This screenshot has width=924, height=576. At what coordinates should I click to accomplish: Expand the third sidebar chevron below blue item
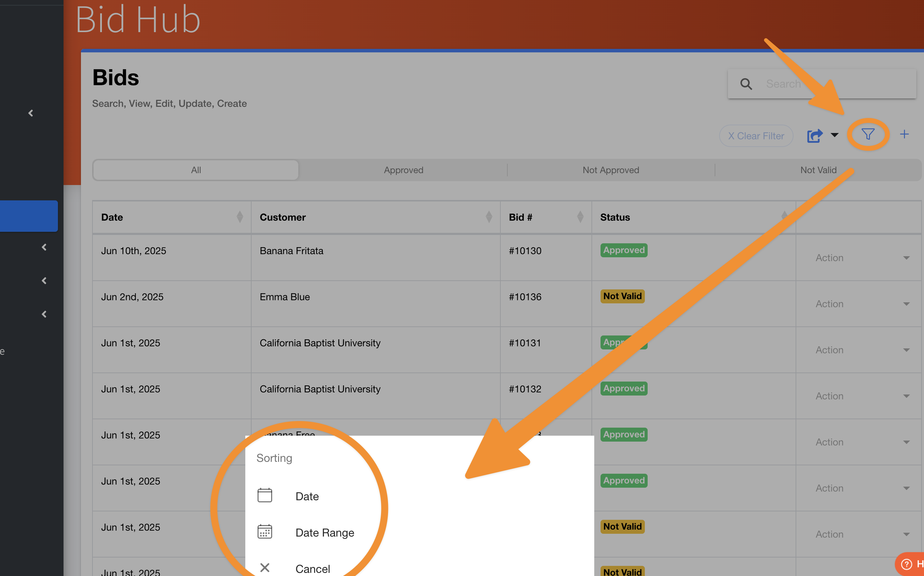coord(44,314)
